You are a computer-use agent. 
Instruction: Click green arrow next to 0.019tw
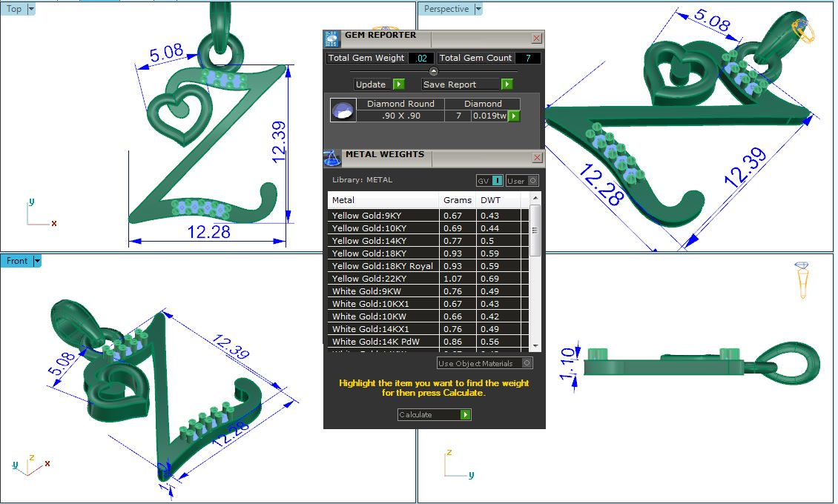513,116
